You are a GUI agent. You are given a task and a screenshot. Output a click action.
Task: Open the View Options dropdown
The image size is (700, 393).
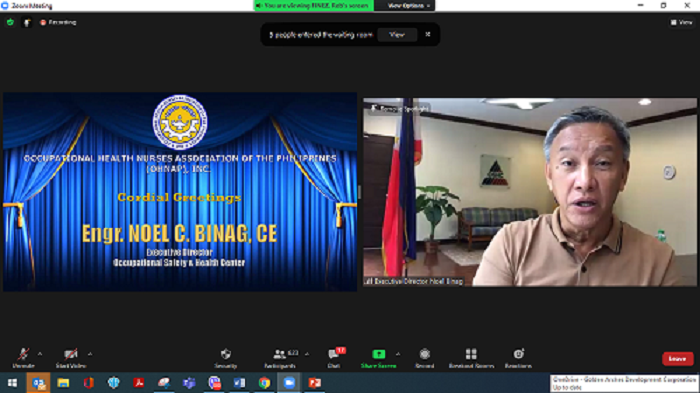(408, 5)
